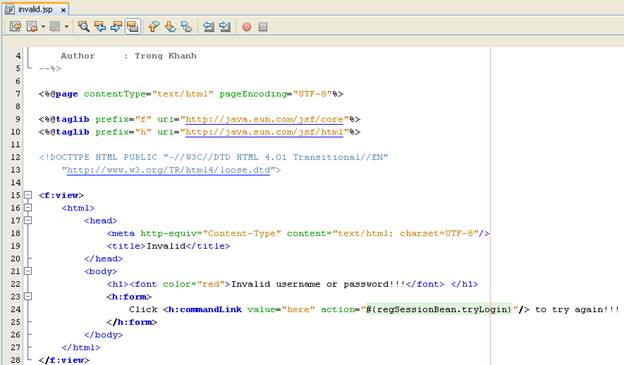The width and height of the screenshot is (624, 365).
Task: Collapse the html fold on line 16
Action: pos(28,208)
